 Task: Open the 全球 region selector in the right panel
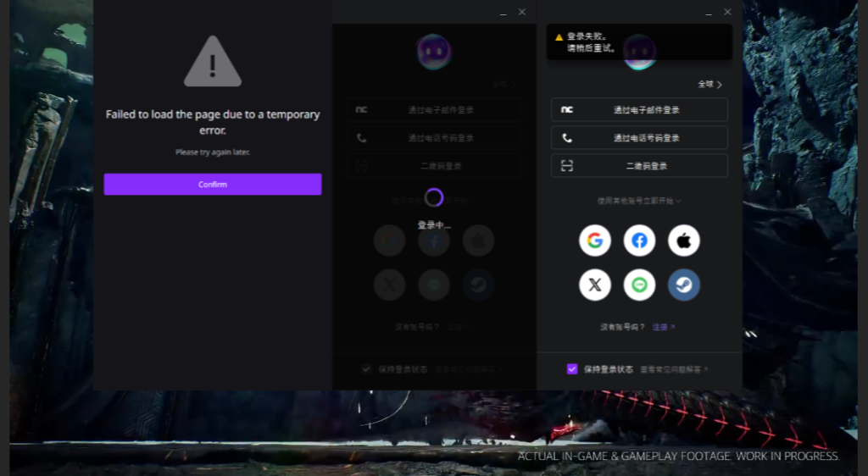709,85
